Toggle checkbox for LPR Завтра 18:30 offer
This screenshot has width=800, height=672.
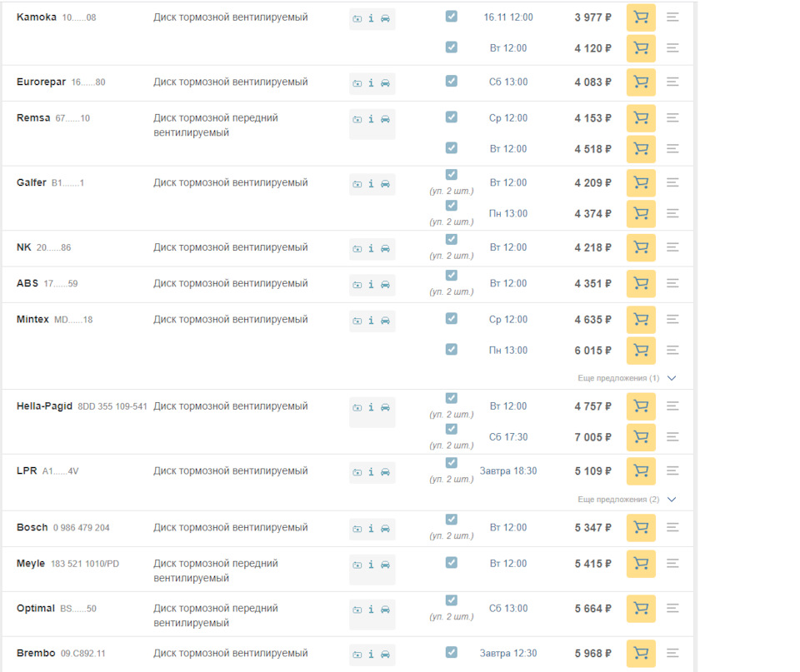(451, 462)
